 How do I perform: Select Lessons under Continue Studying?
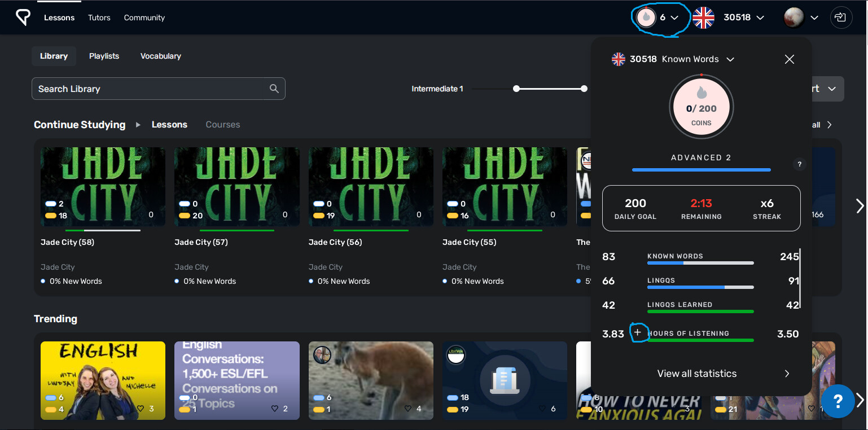[169, 125]
